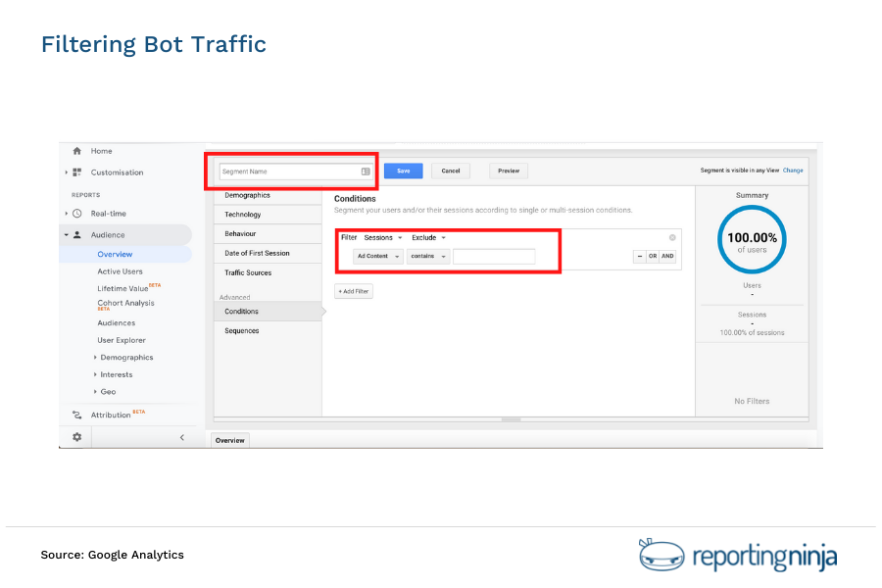
Task: Click the Preview button
Action: (509, 171)
